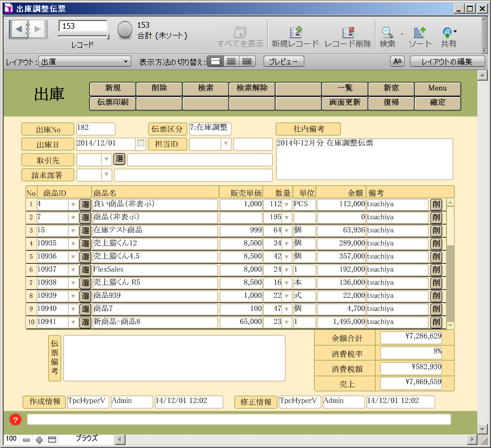Viewport: 491px width, 448px height.
Task: Show the formatting bar via Aa icon
Action: [x=397, y=61]
